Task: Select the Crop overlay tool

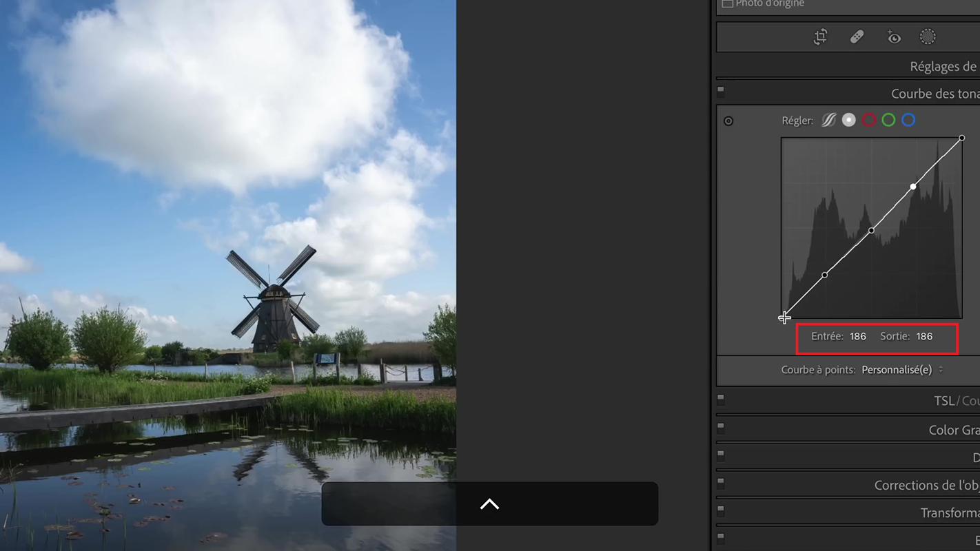Action: click(820, 37)
